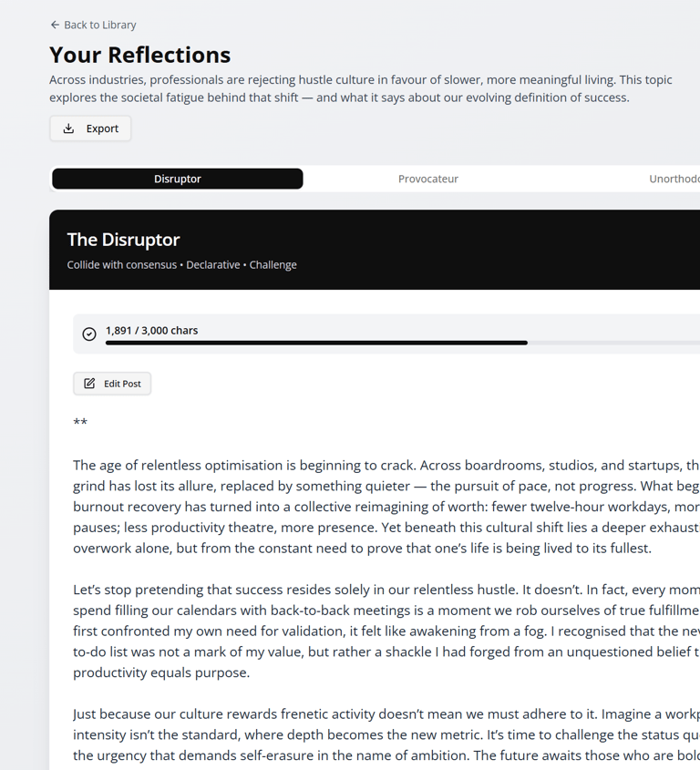Click the Collide with consensus subtitle line

(x=181, y=264)
